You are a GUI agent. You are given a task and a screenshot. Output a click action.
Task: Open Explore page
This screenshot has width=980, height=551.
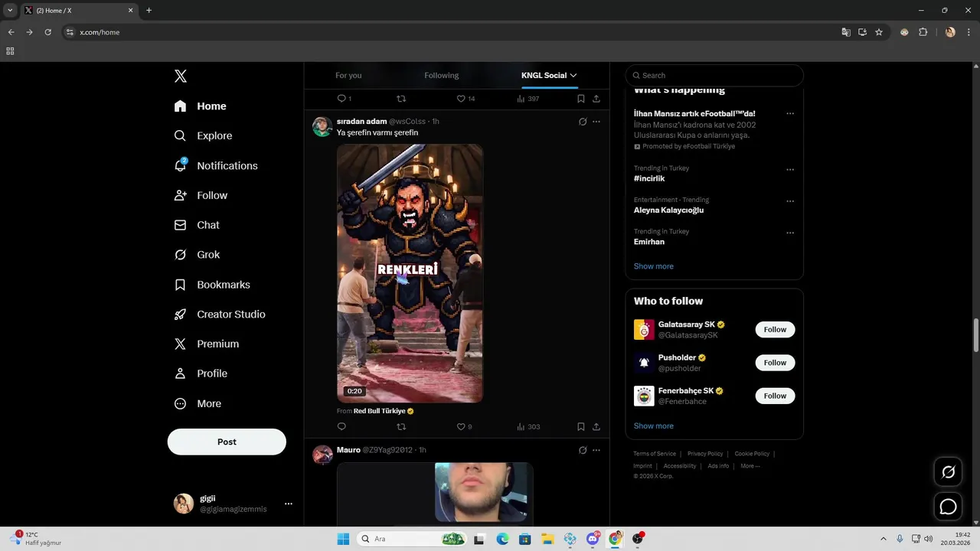pyautogui.click(x=204, y=136)
